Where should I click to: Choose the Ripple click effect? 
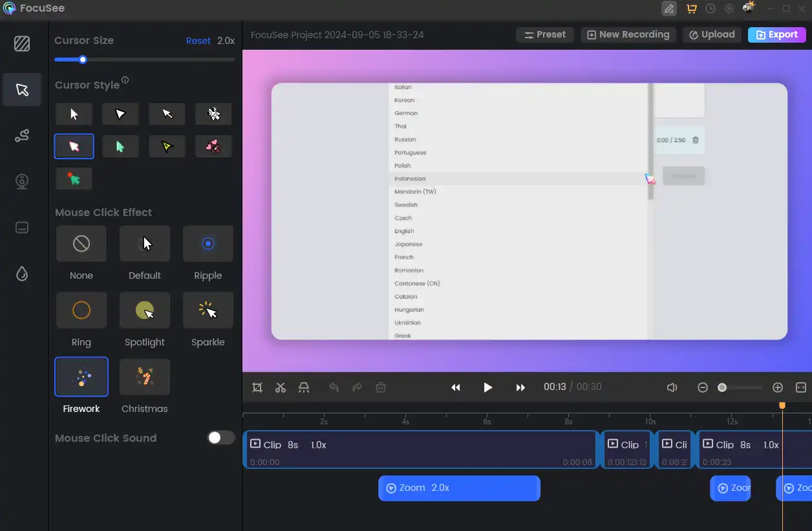208,244
